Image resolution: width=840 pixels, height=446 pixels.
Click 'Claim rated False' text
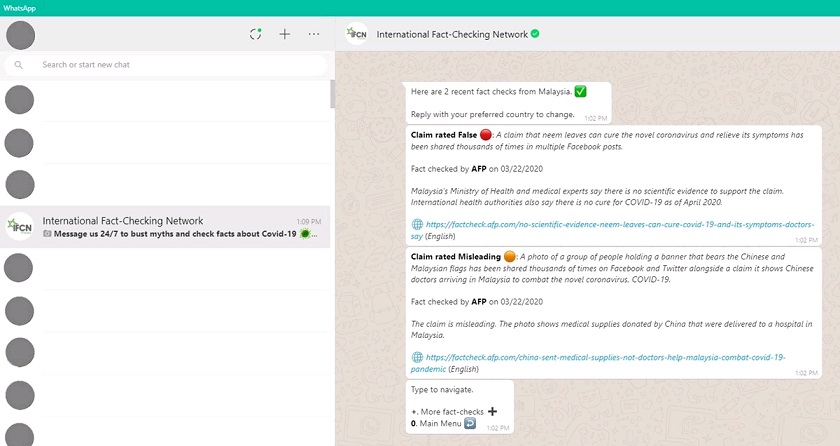[x=444, y=135]
